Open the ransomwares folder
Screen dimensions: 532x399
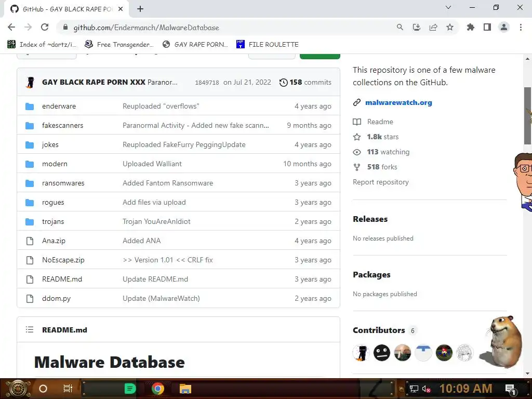[63, 183]
